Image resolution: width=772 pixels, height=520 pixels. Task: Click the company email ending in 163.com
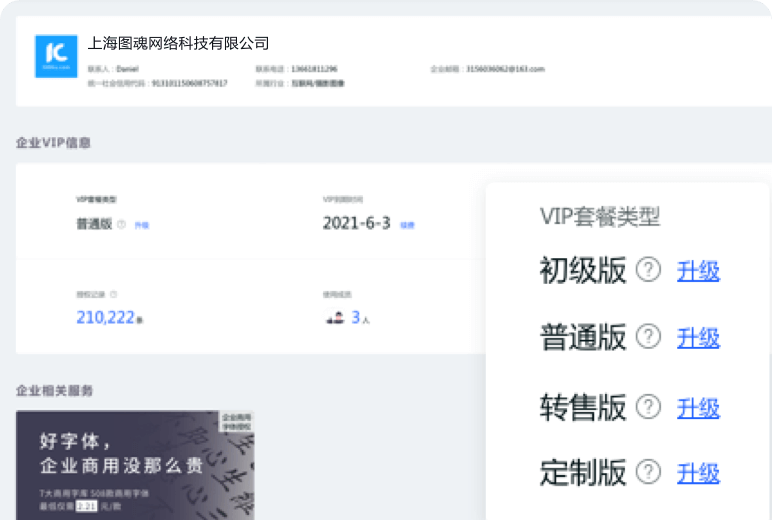point(505,69)
